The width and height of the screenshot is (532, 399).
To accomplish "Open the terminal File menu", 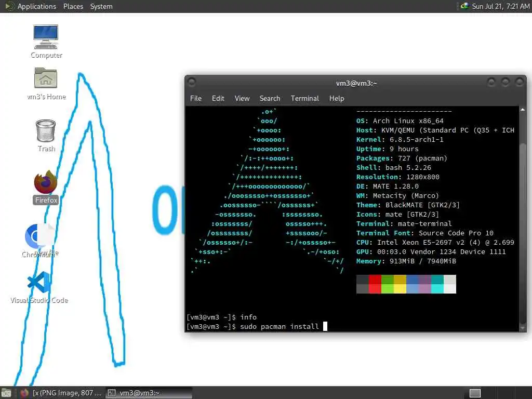I will (x=196, y=98).
